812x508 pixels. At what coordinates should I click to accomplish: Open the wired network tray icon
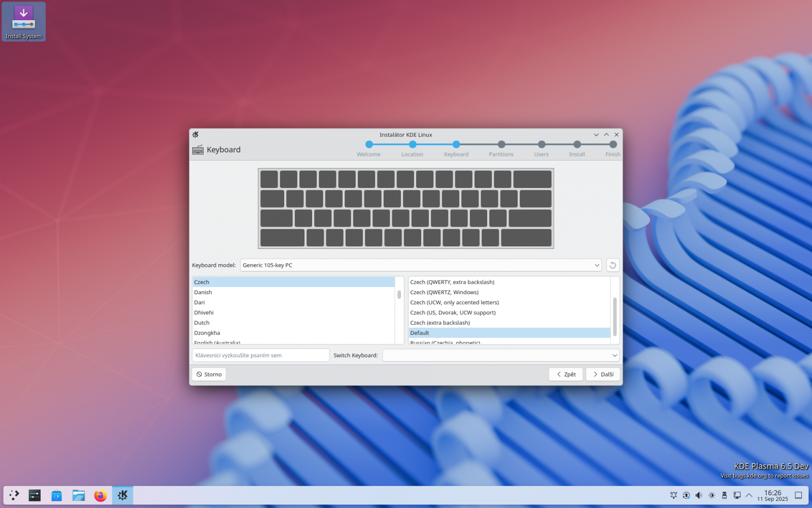pos(737,495)
